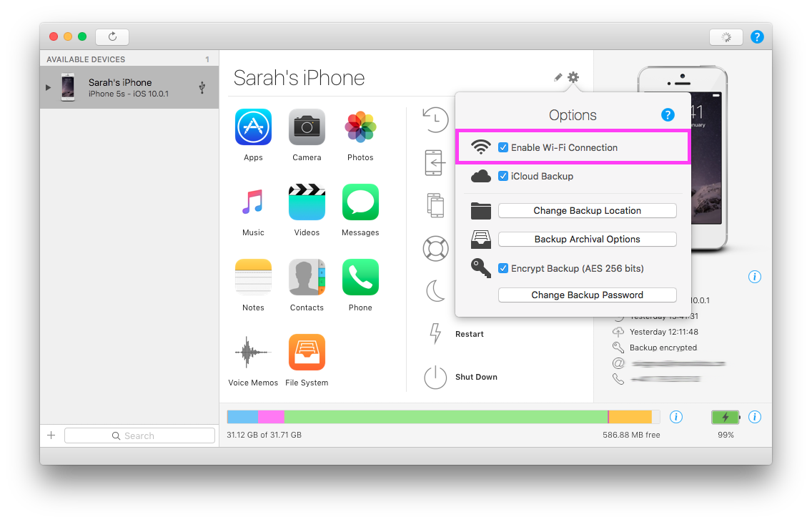Click the "Sarah's iPhone" title heading

pos(299,78)
